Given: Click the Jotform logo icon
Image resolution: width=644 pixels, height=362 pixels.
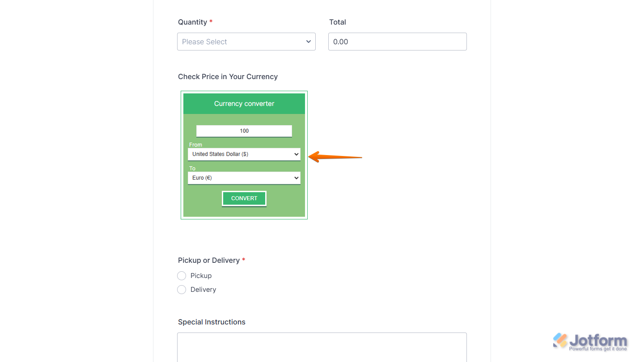Looking at the screenshot, I should pos(560,341).
